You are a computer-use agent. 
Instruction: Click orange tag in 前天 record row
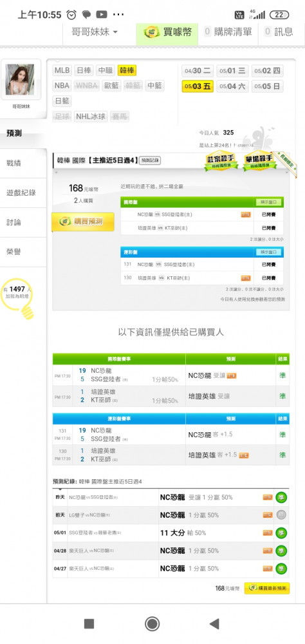268,515
